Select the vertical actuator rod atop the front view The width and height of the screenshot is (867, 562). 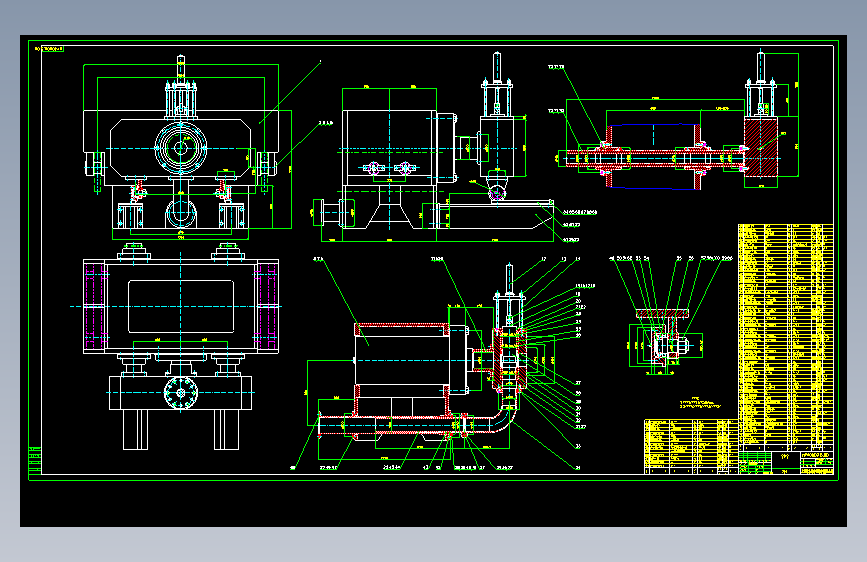[180, 67]
